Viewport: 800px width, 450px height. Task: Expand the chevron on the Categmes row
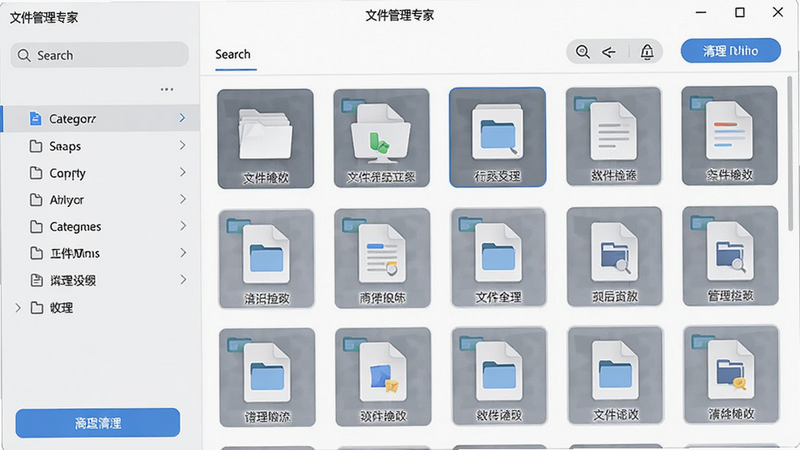coord(182,226)
